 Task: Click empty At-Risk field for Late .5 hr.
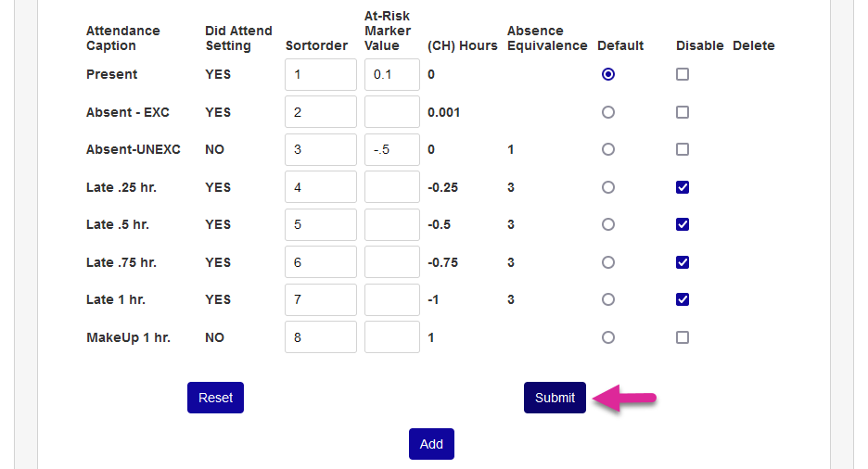pos(391,224)
